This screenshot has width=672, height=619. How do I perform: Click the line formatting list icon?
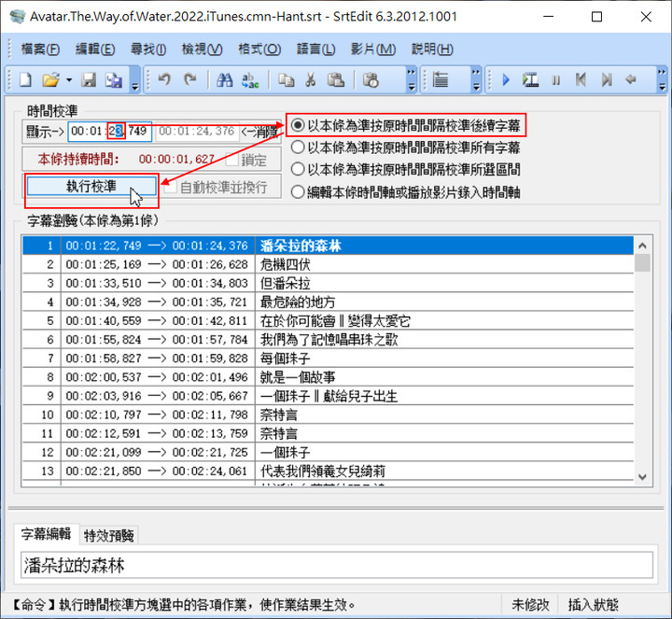[441, 79]
